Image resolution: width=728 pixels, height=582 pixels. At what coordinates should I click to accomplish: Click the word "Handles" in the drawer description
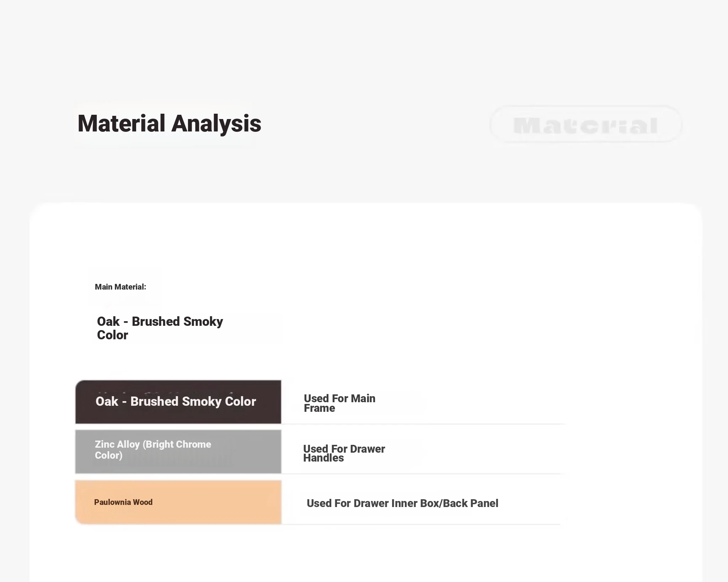pyautogui.click(x=323, y=458)
